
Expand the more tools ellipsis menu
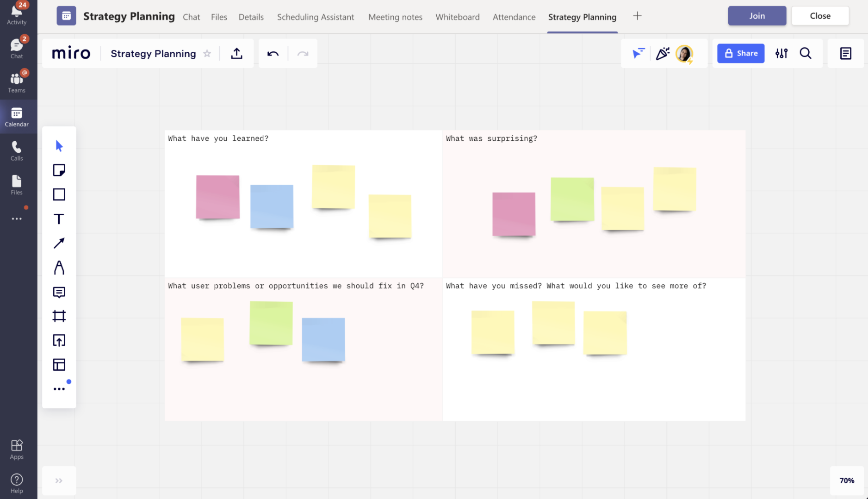click(x=59, y=389)
